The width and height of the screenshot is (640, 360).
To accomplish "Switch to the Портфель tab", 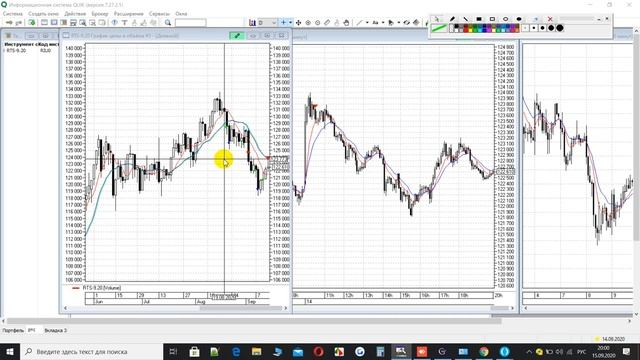I will tap(13, 330).
